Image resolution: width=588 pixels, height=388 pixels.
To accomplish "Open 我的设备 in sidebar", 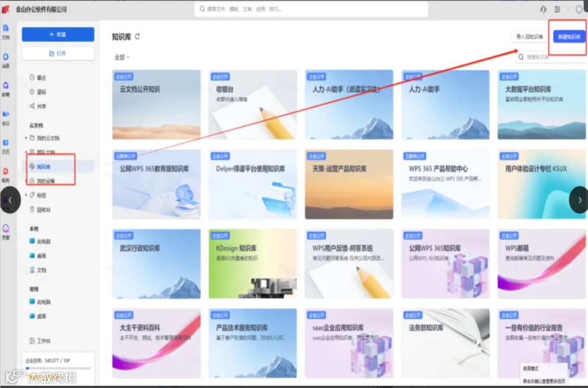I will pyautogui.click(x=42, y=181).
